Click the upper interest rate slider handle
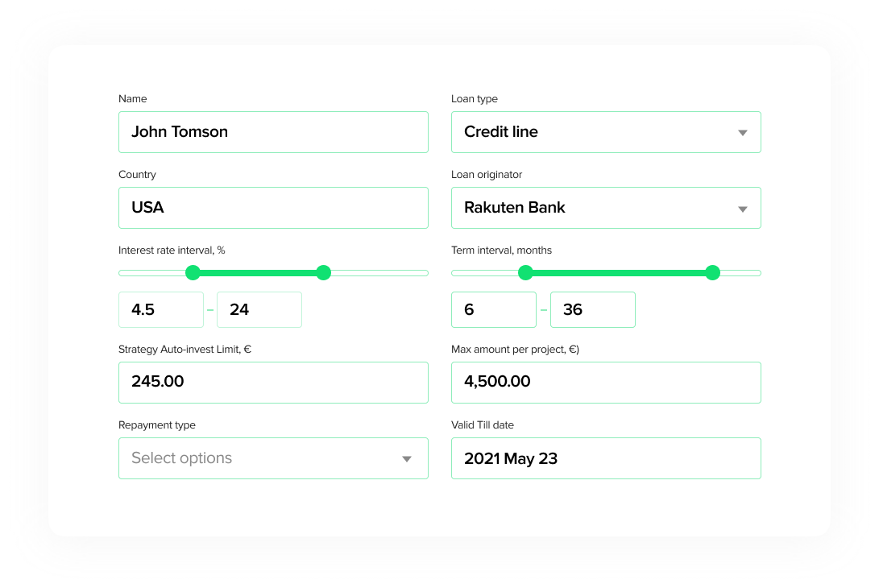The image size is (879, 588). (323, 273)
